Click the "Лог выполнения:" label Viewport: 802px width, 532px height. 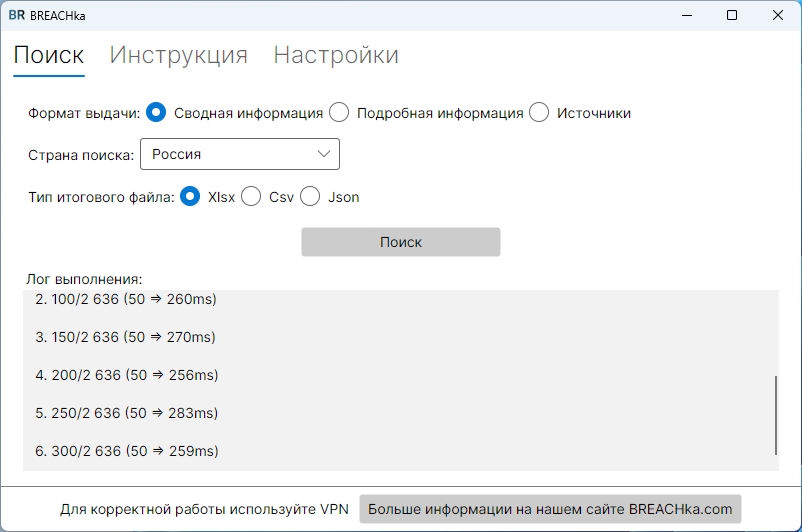(84, 279)
